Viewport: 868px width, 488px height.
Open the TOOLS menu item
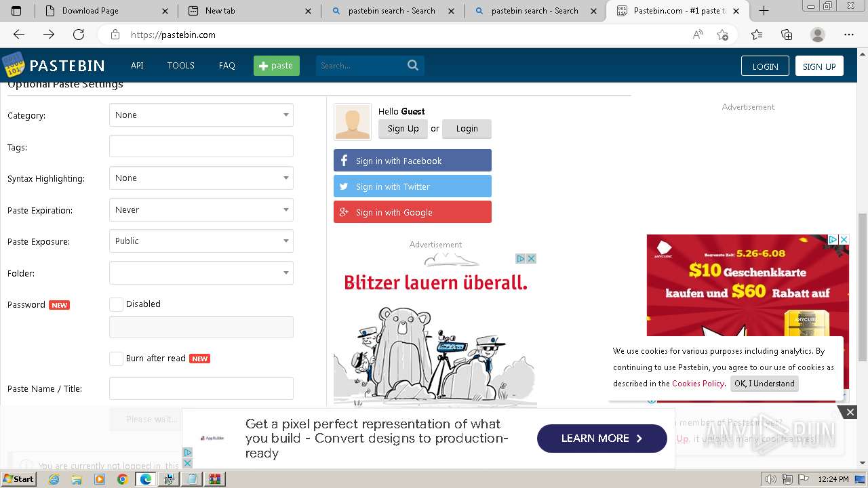(181, 66)
